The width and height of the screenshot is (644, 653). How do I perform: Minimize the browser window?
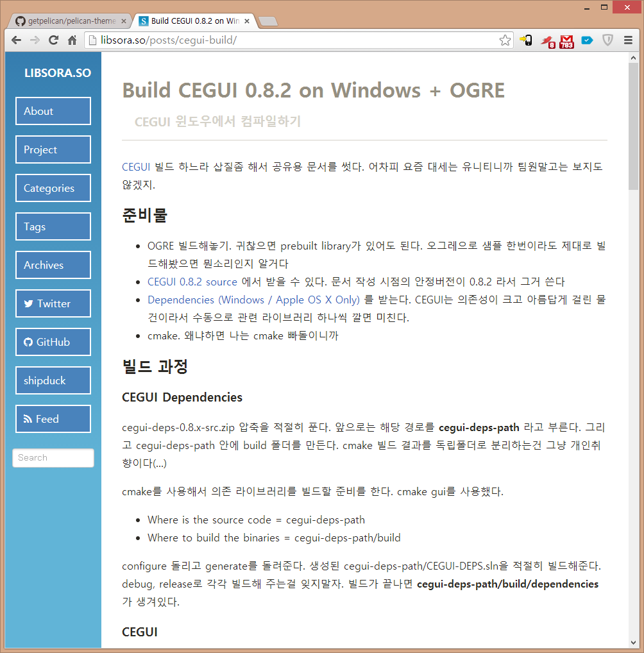pos(587,8)
